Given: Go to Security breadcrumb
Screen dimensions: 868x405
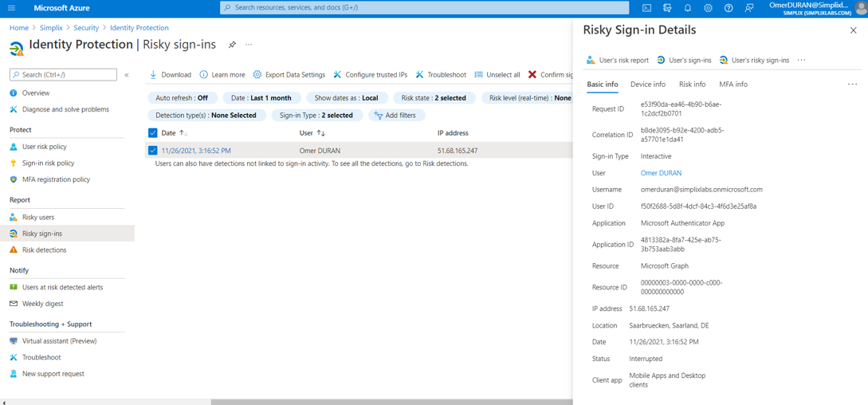Looking at the screenshot, I should tap(86, 28).
